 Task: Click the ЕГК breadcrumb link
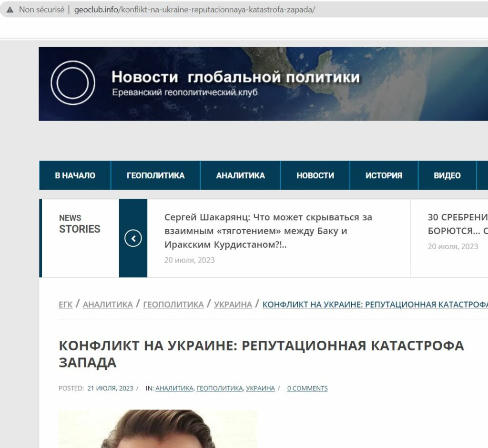pos(65,305)
